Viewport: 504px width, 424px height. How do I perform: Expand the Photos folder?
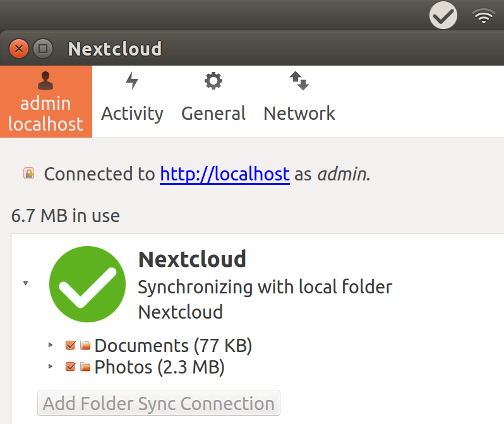click(x=51, y=367)
